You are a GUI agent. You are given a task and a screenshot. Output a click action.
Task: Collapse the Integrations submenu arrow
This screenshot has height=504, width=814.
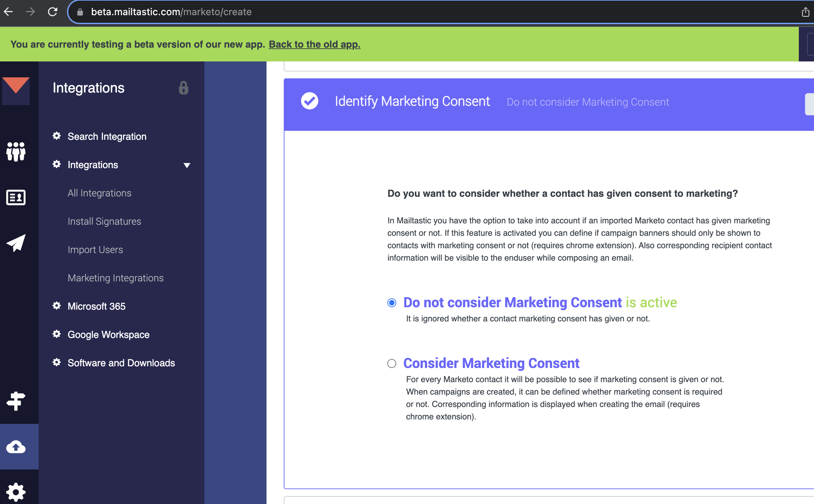point(187,165)
